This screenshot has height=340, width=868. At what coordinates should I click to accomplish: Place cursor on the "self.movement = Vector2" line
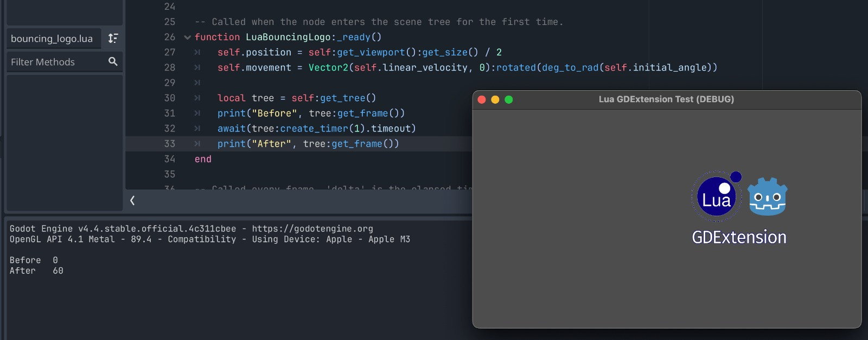coord(467,68)
